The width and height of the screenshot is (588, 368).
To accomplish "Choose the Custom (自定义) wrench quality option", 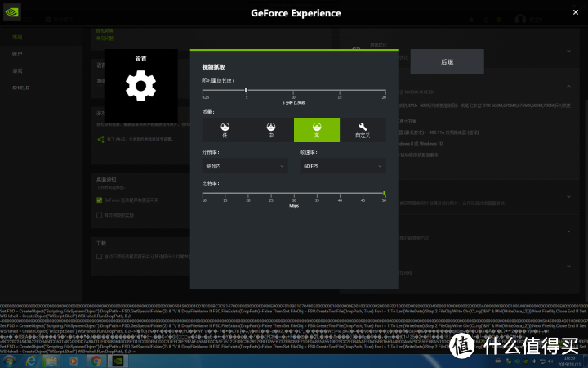I will click(x=363, y=130).
